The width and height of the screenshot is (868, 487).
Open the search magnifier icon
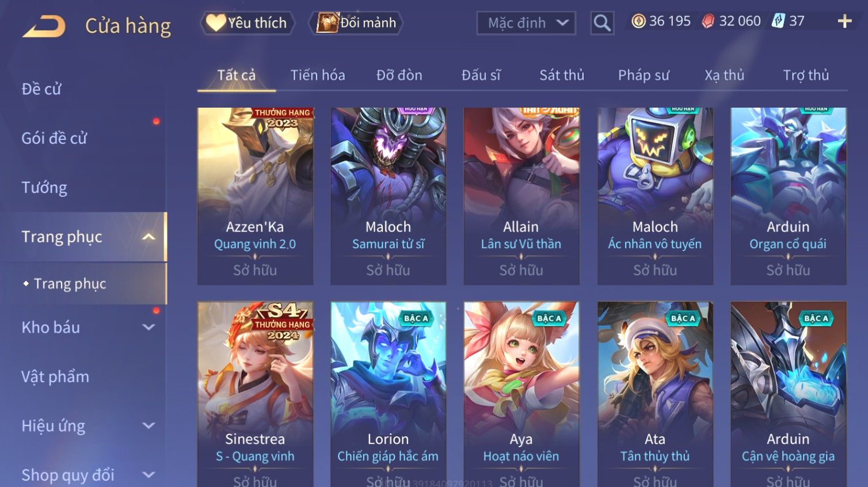tap(602, 23)
